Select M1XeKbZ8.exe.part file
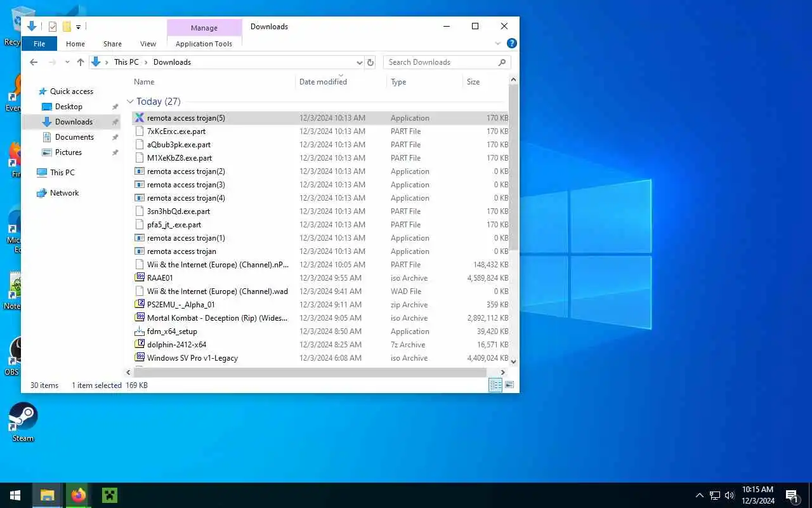The height and width of the screenshot is (508, 812). [320, 158]
